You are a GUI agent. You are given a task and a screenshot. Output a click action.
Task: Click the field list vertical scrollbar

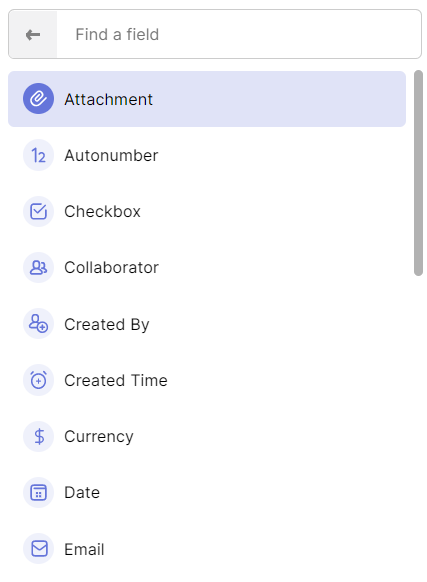pyautogui.click(x=418, y=173)
